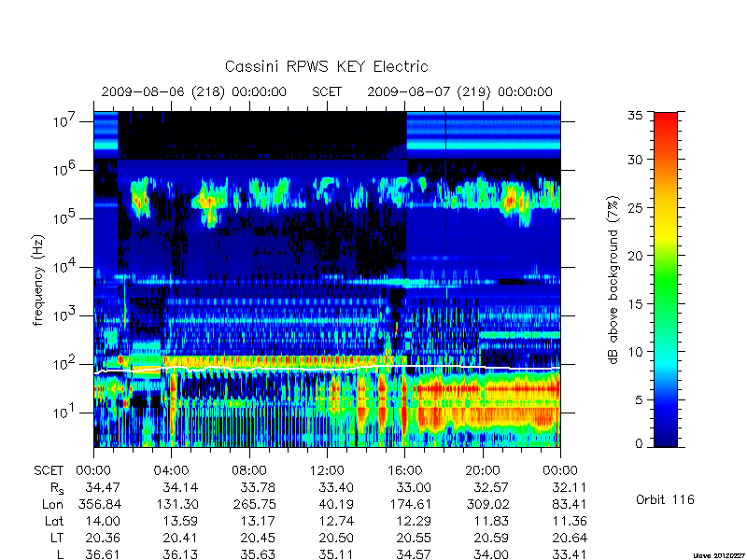Click the 35 tick on the dB scale
The image size is (747, 560).
point(635,116)
